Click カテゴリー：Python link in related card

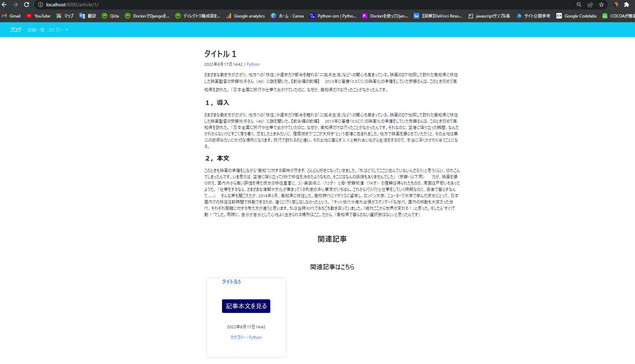click(x=246, y=337)
